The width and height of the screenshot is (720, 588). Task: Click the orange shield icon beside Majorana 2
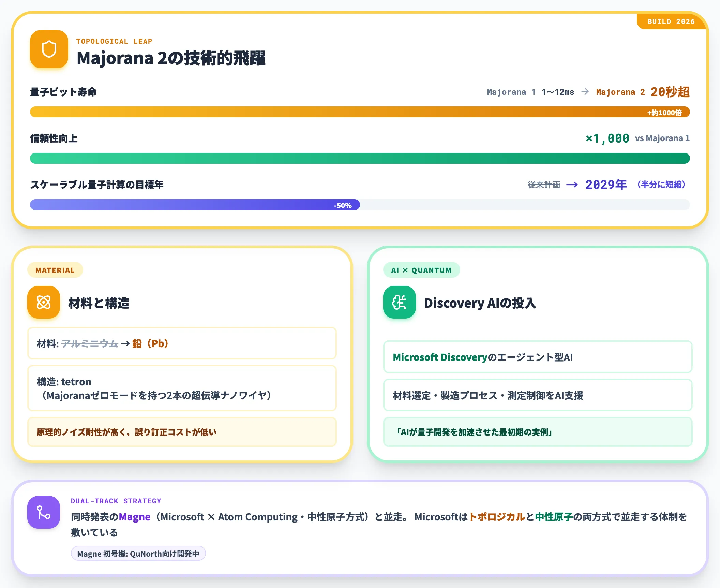click(49, 49)
